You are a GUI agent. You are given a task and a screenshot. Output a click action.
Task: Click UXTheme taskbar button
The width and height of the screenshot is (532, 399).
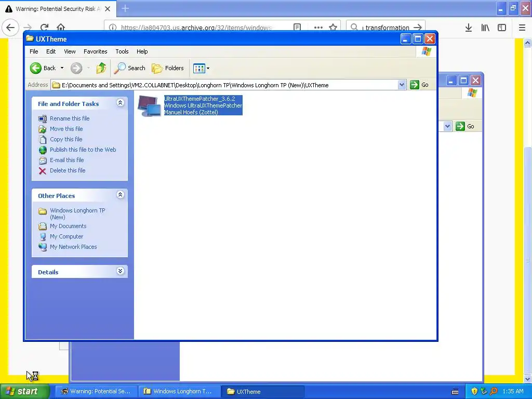point(262,392)
